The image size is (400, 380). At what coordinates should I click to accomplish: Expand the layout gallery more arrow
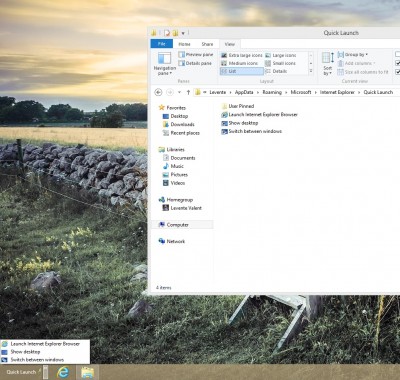[311, 71]
